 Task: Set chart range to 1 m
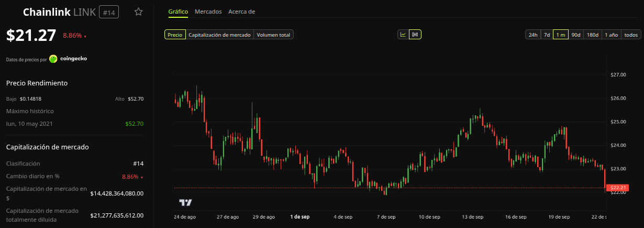[x=561, y=35]
